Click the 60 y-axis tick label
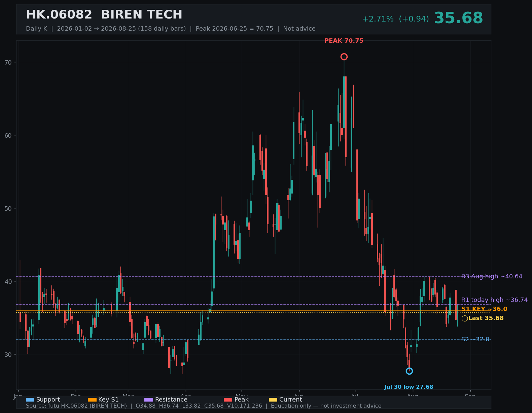 point(8,135)
